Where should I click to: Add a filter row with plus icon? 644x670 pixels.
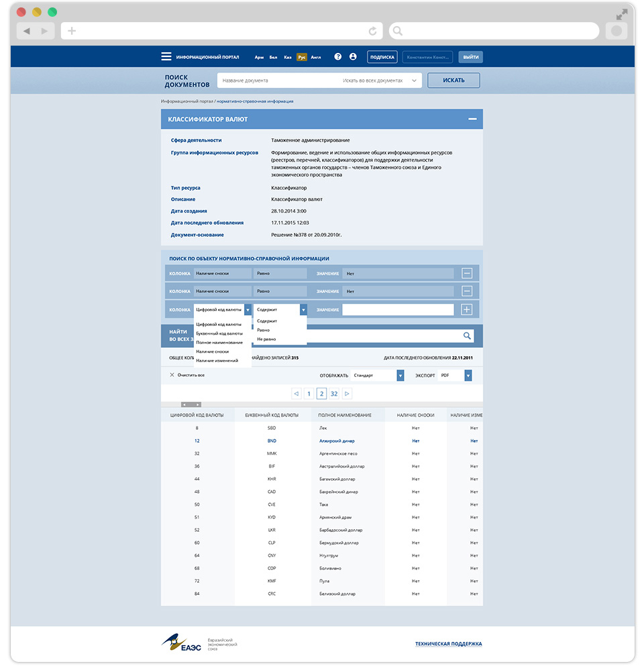click(x=467, y=309)
